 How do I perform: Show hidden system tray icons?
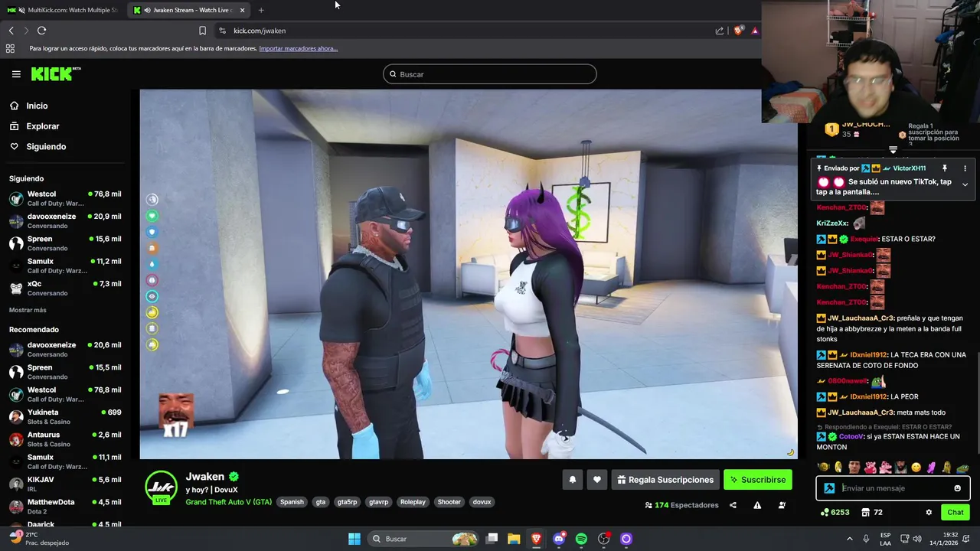tap(851, 539)
